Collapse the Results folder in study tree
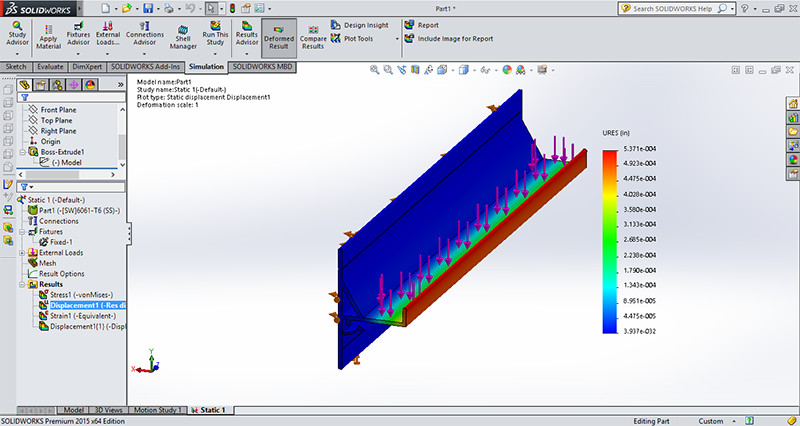Image resolution: width=800 pixels, height=426 pixels. click(23, 284)
